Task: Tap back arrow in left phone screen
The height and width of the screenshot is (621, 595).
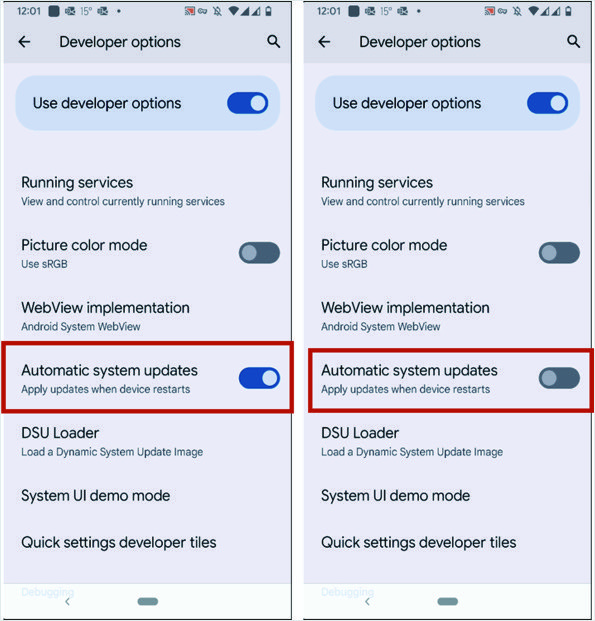Action: click(25, 42)
